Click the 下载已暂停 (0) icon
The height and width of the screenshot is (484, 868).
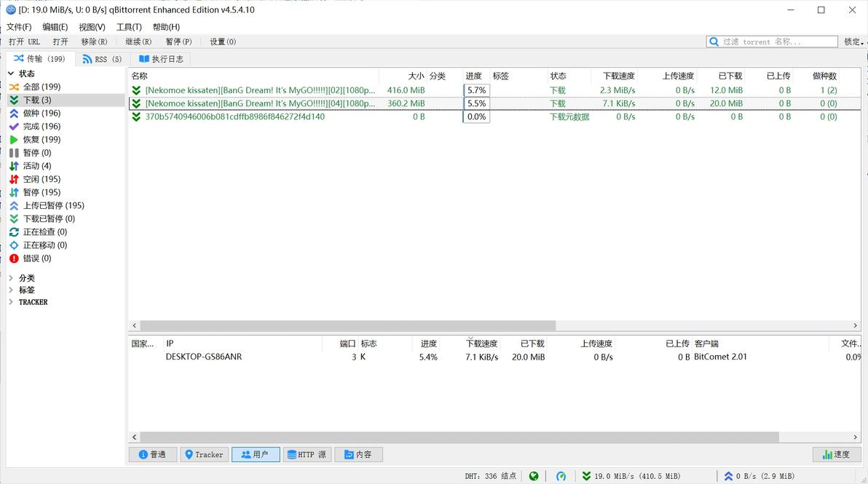click(x=14, y=219)
